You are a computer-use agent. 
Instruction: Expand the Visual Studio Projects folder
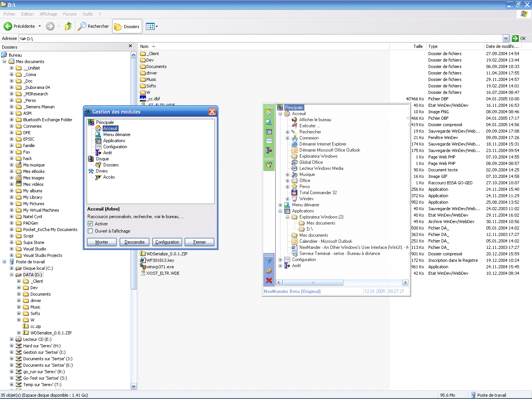tap(11, 255)
